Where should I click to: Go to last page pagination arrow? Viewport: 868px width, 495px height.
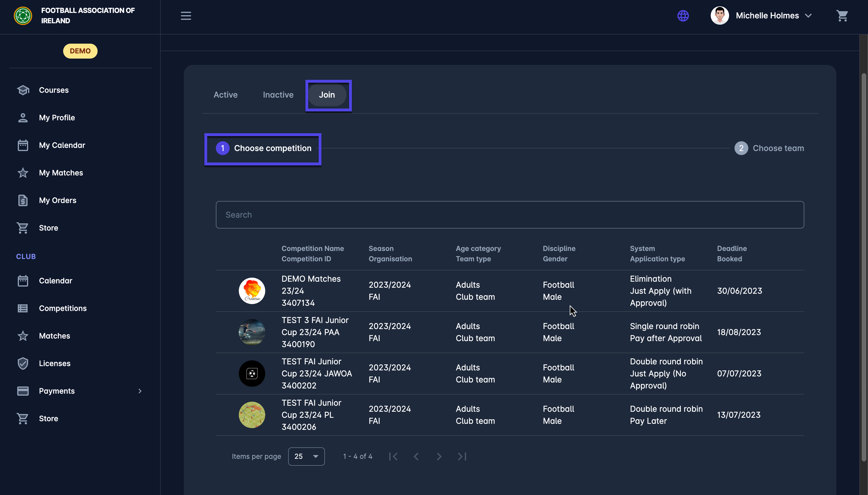(462, 456)
